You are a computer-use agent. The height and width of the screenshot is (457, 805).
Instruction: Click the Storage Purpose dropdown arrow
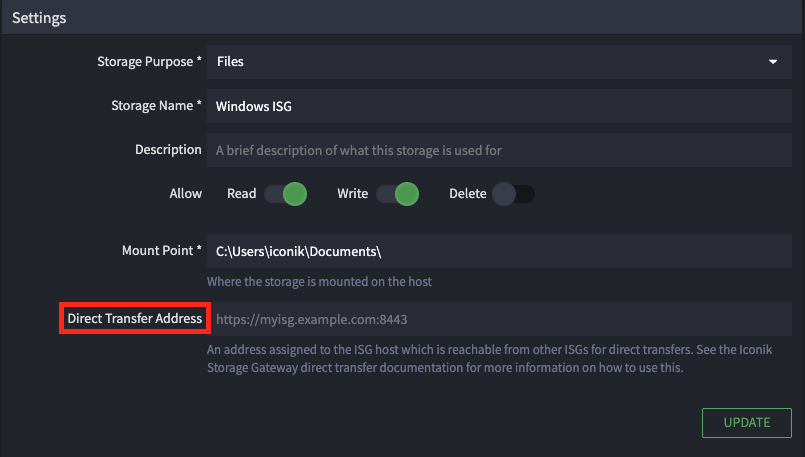click(x=773, y=62)
